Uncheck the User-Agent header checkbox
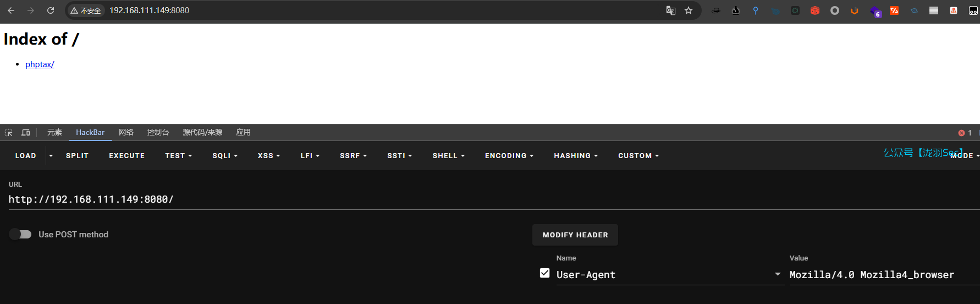 click(x=544, y=273)
